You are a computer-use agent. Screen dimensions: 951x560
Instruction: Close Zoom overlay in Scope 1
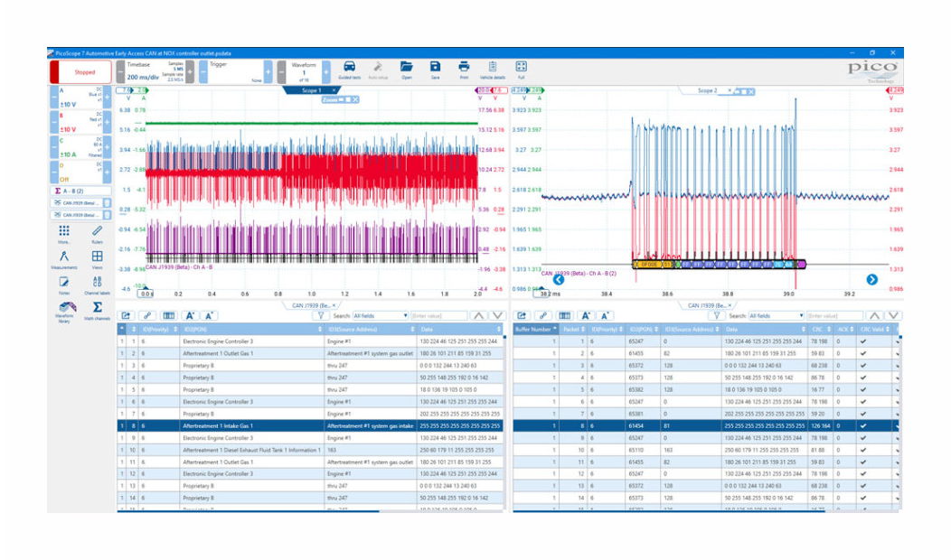click(355, 99)
